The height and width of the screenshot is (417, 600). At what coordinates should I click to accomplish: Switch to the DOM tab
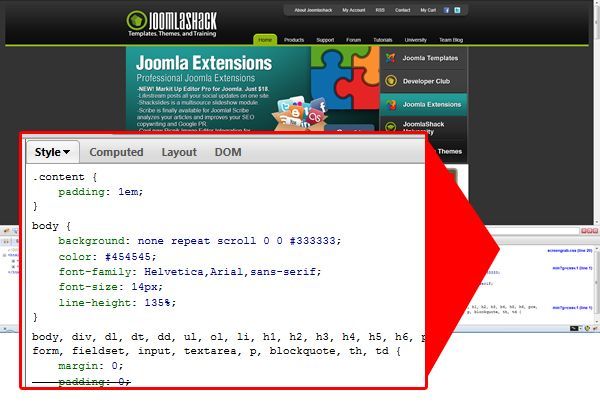pyautogui.click(x=228, y=152)
